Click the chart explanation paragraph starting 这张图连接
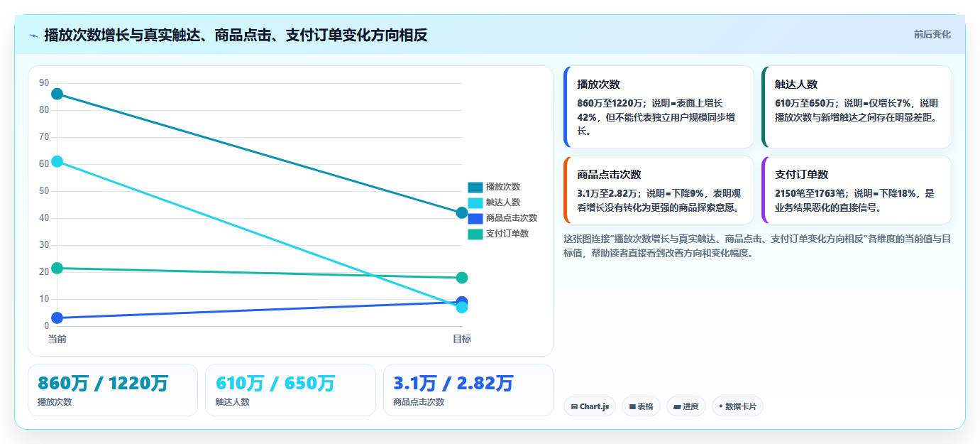Viewport: 980px width, 444px height. (x=757, y=246)
